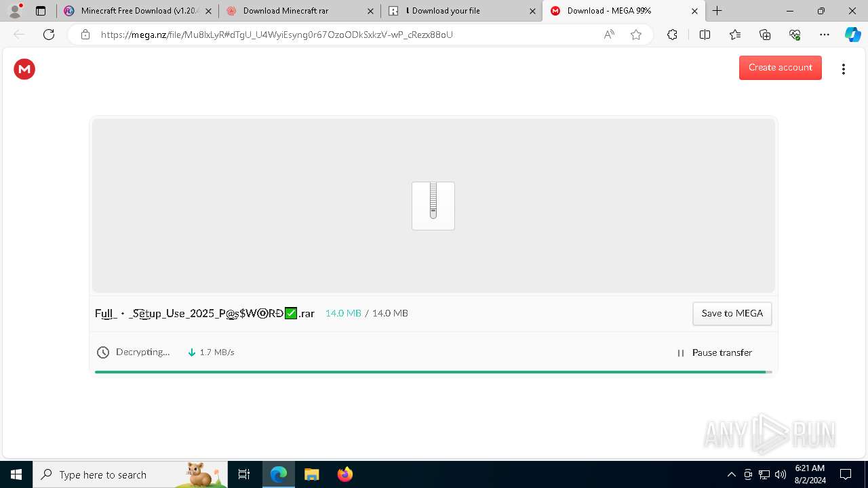Click the Edge taskbar icon

pos(279,474)
